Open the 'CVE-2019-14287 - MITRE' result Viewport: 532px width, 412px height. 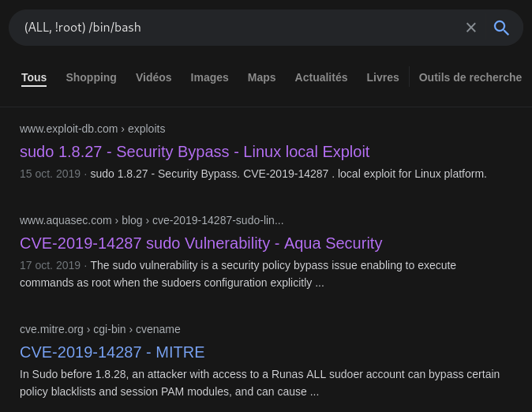(x=112, y=352)
